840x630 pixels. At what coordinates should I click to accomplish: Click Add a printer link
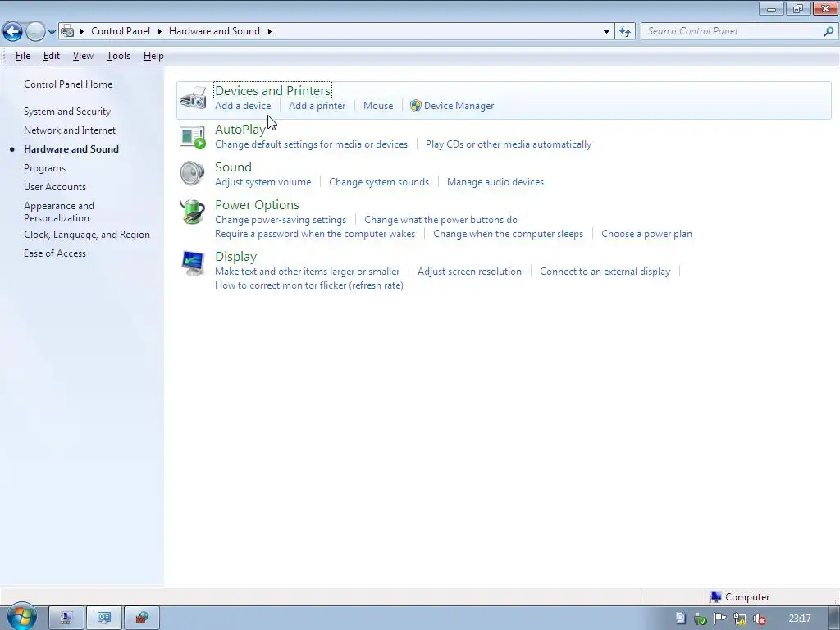(x=317, y=106)
